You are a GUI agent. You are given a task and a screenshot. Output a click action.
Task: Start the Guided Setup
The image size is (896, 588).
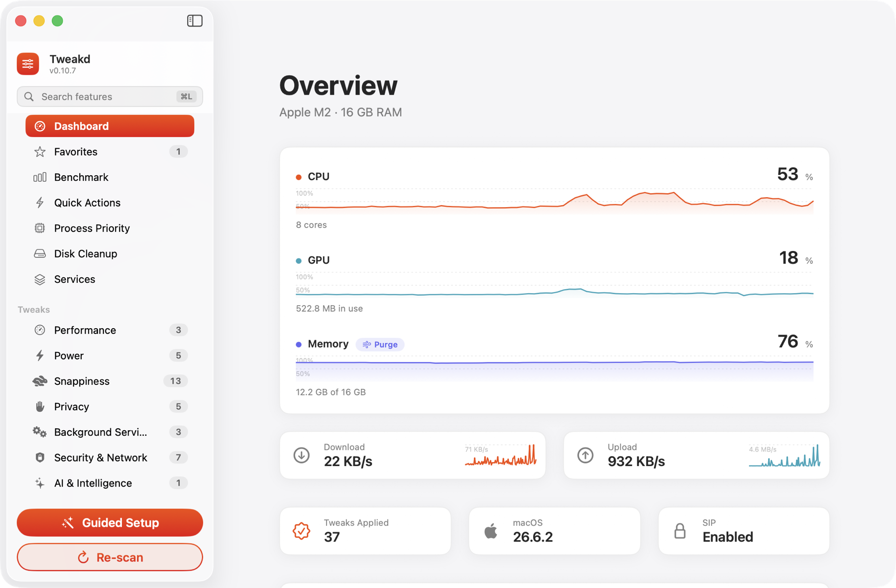click(x=110, y=523)
